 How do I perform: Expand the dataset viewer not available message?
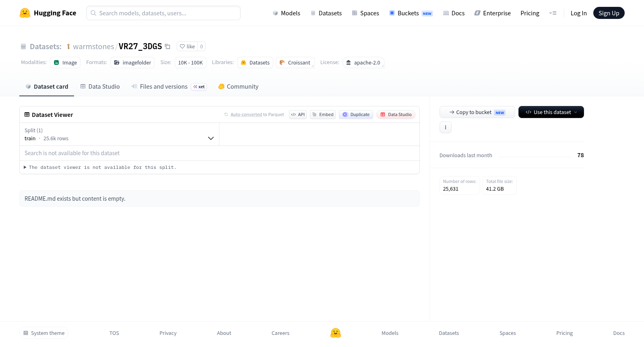click(100, 167)
